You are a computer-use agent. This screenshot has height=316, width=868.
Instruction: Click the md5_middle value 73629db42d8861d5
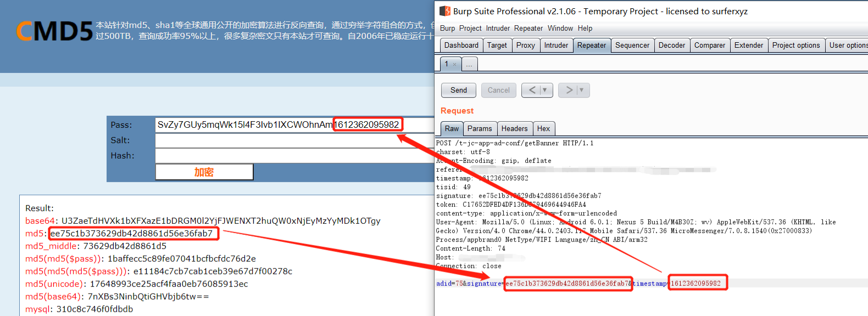coord(125,246)
